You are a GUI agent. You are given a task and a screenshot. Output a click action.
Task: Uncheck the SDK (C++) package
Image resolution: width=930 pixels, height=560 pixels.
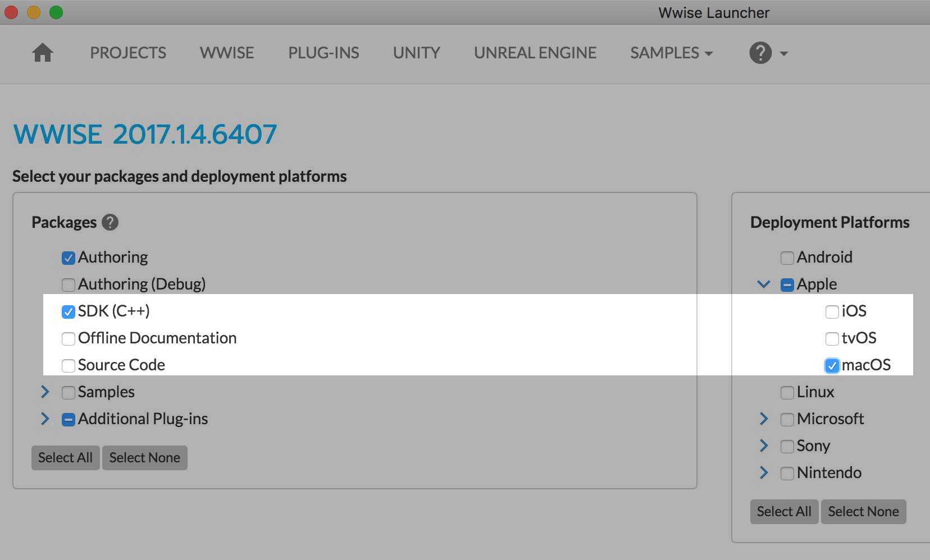coord(69,311)
